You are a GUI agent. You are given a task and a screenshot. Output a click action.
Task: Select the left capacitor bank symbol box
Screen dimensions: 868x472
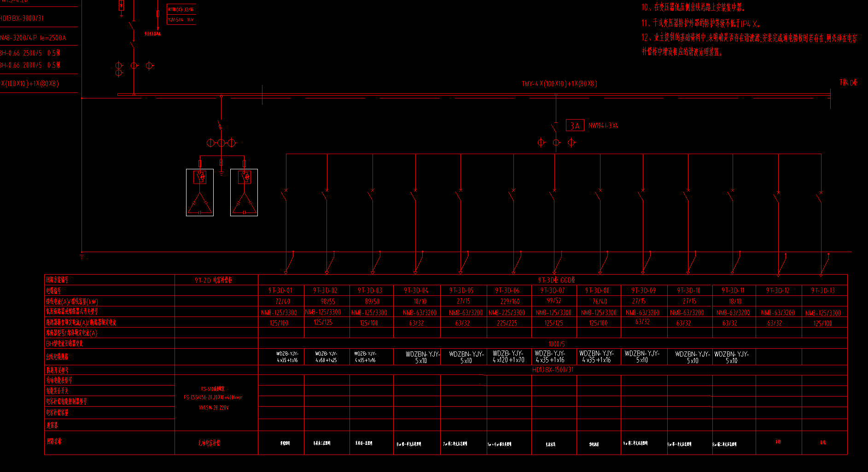200,192
